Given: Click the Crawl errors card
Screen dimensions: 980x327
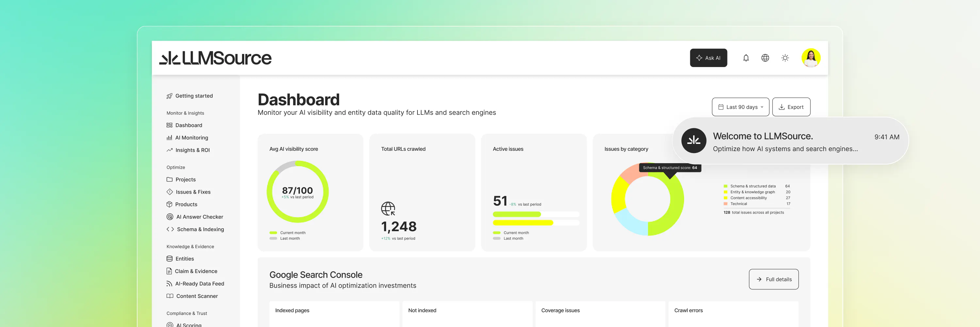Looking at the screenshot, I should tap(733, 315).
